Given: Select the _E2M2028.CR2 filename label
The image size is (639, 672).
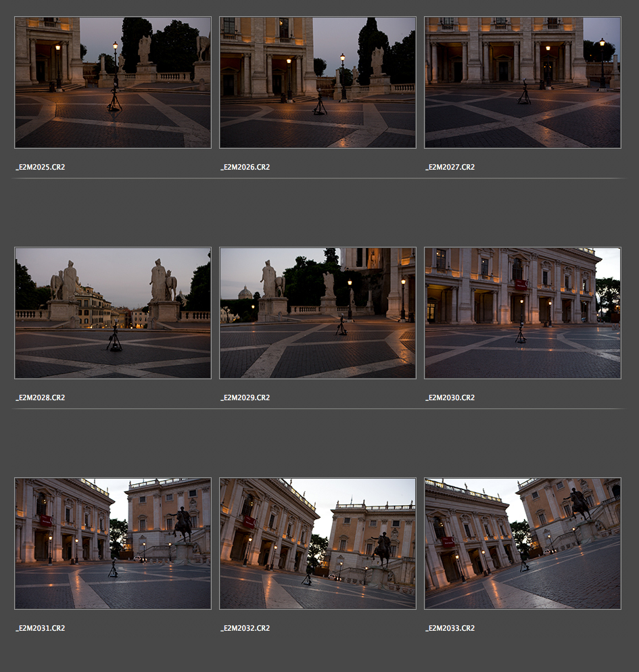Looking at the screenshot, I should pyautogui.click(x=41, y=398).
